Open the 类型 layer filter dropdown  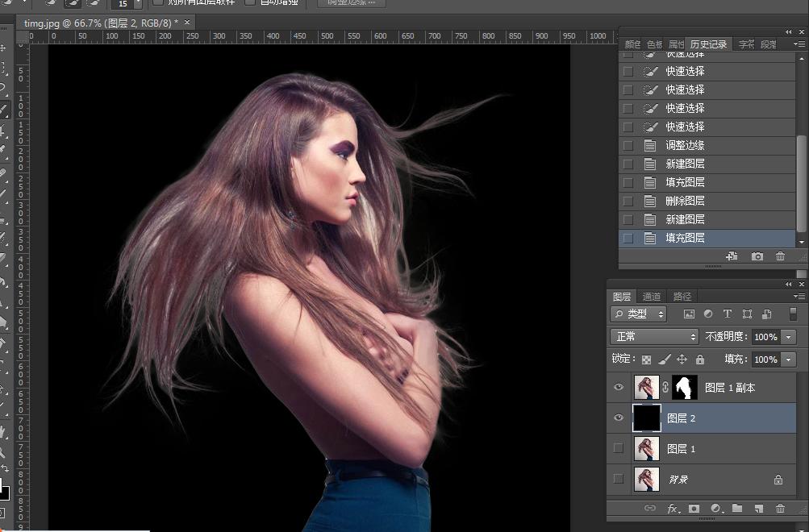[x=639, y=314]
